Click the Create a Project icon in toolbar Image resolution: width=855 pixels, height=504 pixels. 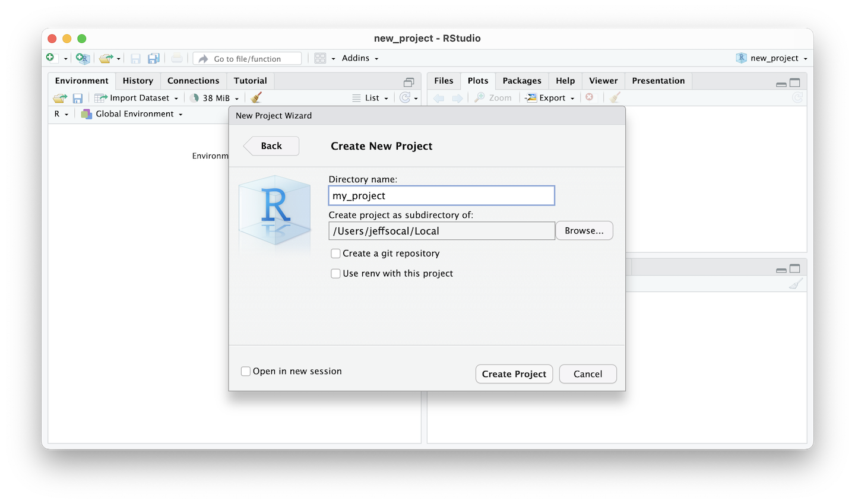click(83, 58)
